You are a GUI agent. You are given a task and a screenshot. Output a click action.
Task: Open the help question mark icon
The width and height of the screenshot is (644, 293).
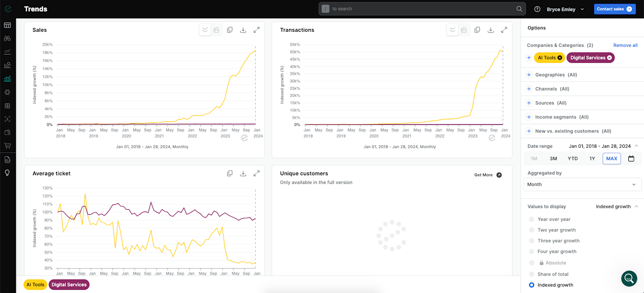(x=537, y=9)
